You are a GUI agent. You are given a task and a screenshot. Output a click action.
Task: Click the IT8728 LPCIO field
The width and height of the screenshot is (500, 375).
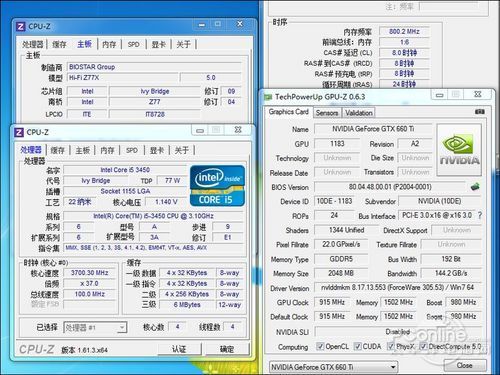tap(155, 114)
